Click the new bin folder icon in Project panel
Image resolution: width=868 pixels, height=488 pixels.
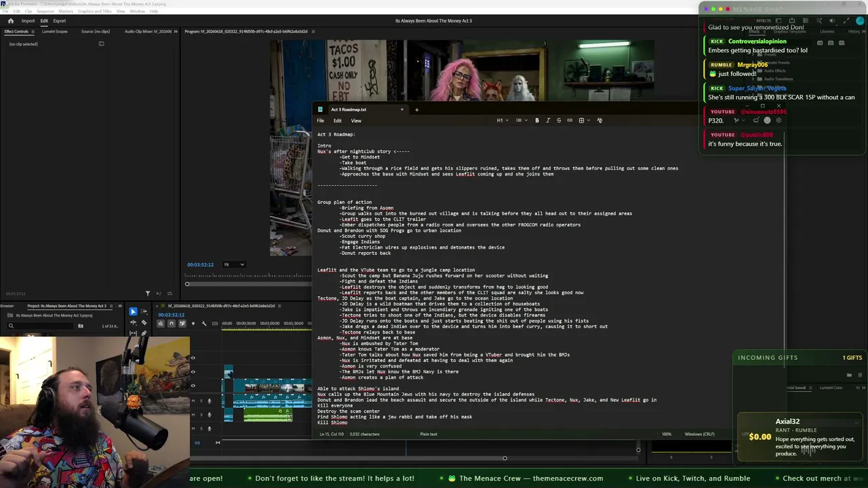(x=80, y=326)
